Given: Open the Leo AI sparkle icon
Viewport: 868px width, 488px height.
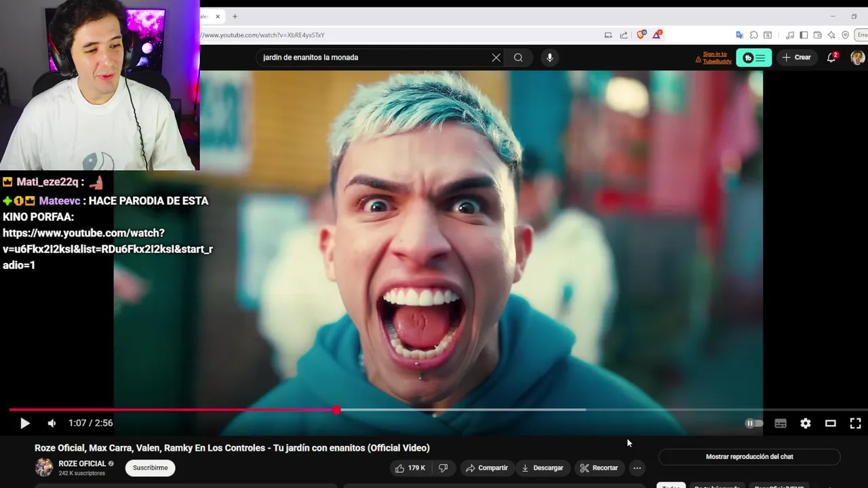Looking at the screenshot, I should [831, 35].
